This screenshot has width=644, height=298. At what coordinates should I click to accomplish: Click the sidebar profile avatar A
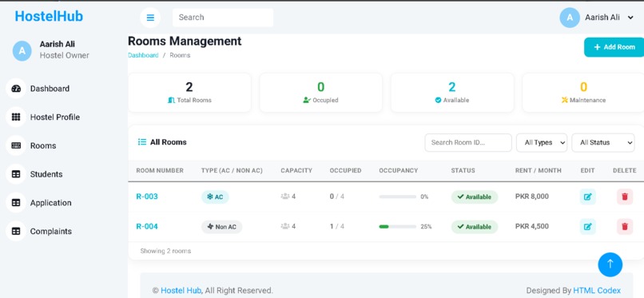22,51
